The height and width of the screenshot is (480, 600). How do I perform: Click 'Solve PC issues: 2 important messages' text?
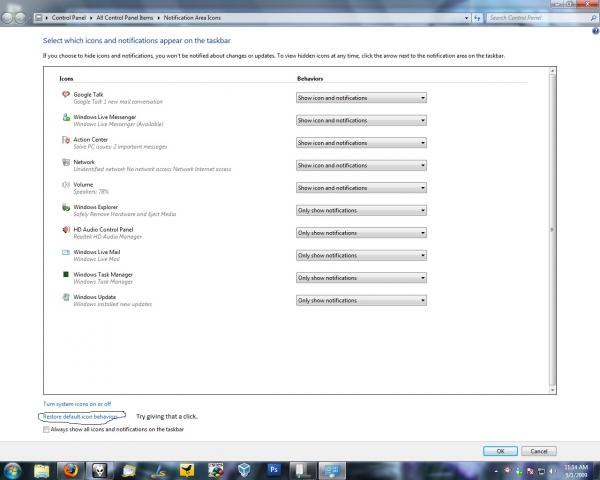point(120,147)
